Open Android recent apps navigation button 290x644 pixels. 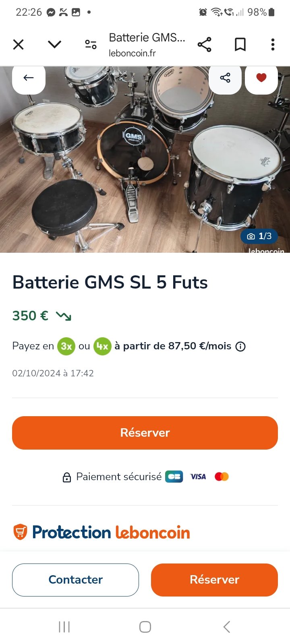(64, 627)
